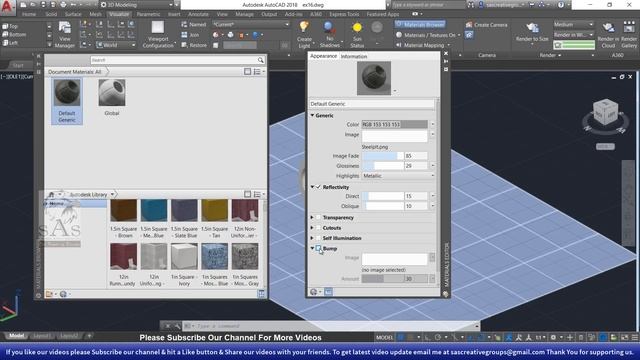
Task: Collapse the Generic section
Action: pyautogui.click(x=313, y=116)
